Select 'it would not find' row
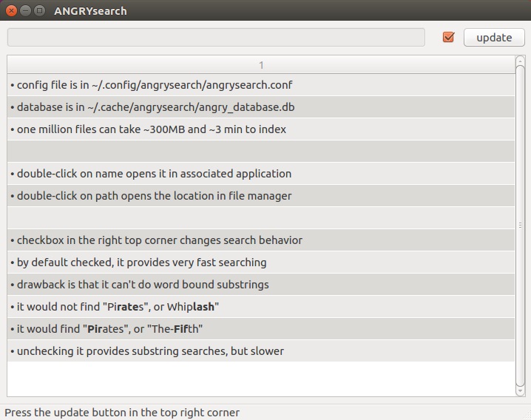The height and width of the screenshot is (420, 531). 261,307
